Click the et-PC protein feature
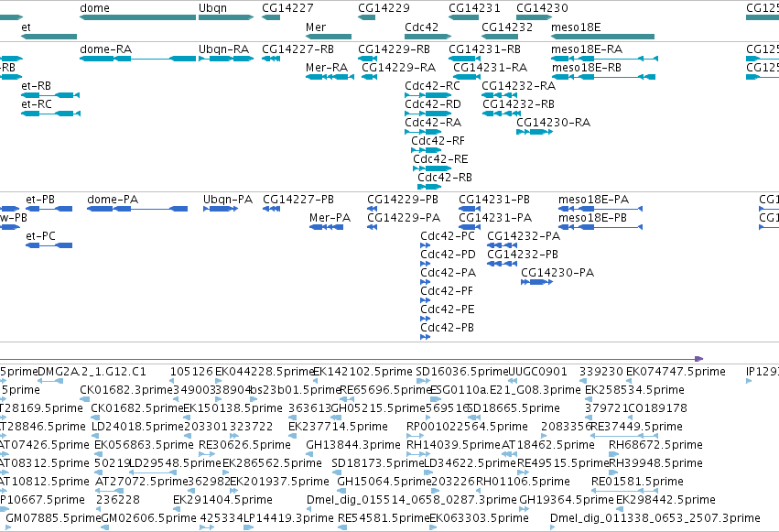Screen dimensions: 779x532 pos(49,245)
